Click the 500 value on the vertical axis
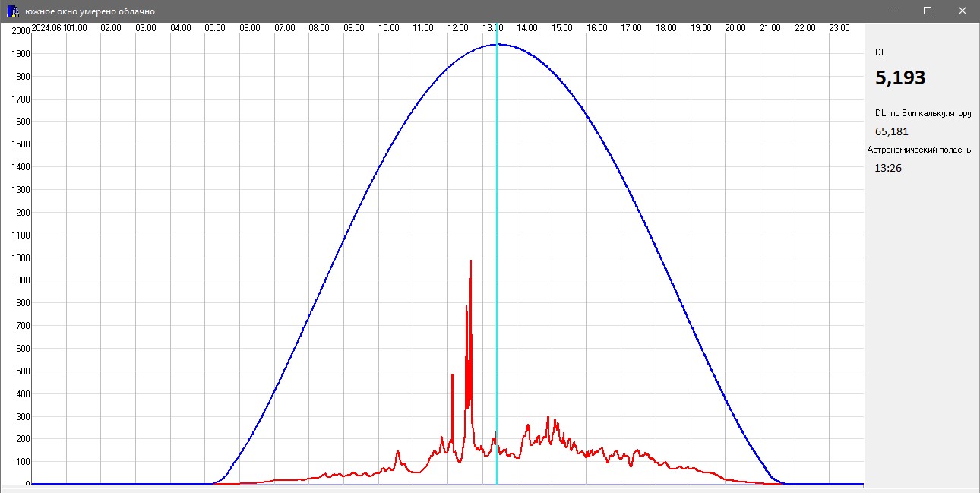Image resolution: width=980 pixels, height=493 pixels. point(21,371)
